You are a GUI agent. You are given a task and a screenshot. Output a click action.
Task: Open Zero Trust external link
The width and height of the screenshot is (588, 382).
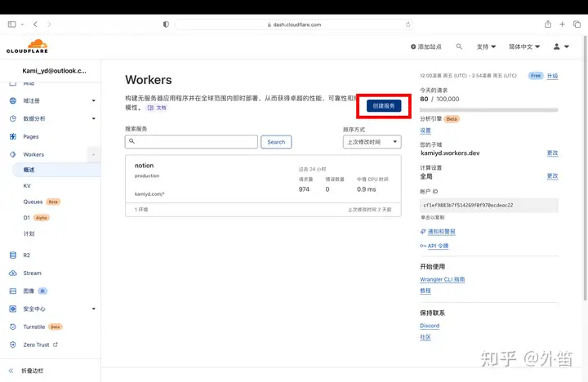click(40, 344)
